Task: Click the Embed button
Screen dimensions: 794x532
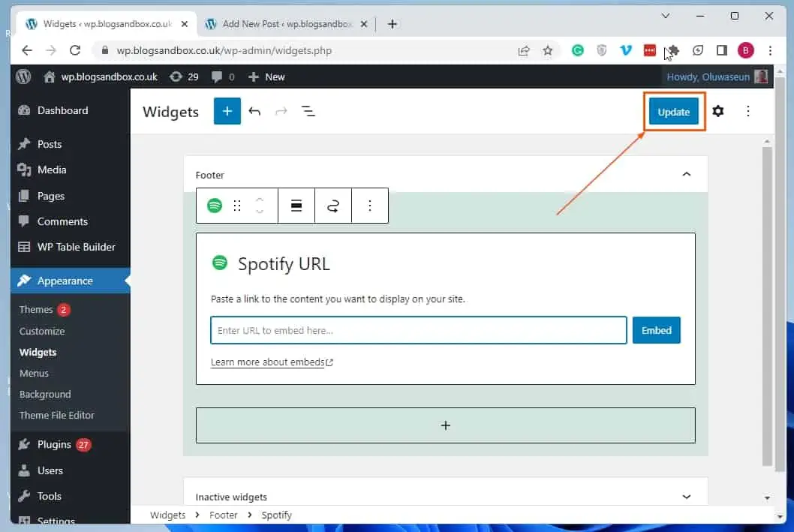Action: [x=656, y=330]
